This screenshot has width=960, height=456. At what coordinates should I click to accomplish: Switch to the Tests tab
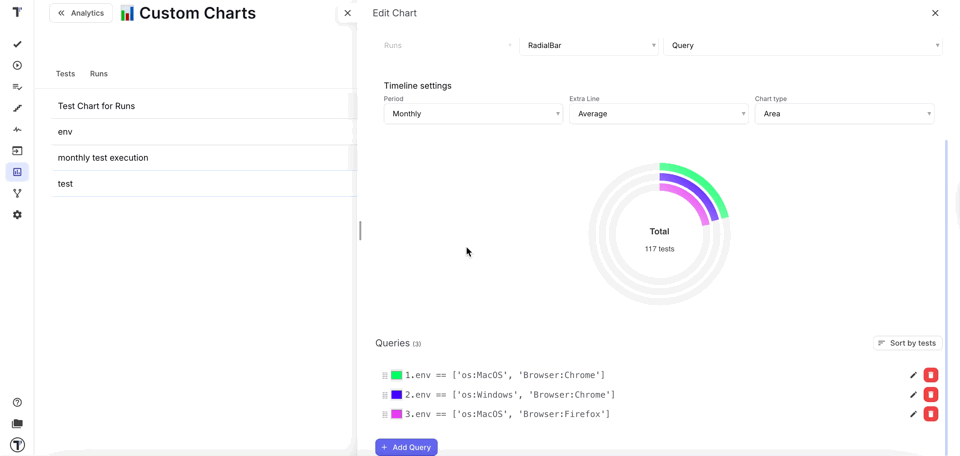coord(65,74)
